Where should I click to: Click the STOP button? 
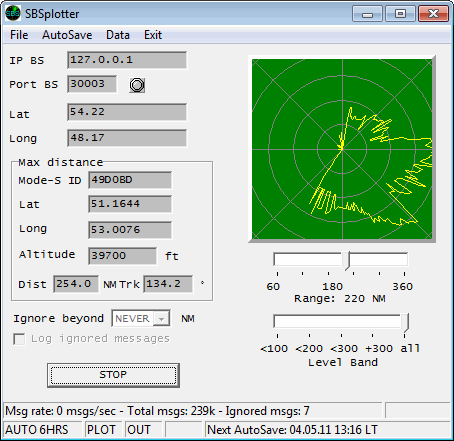113,375
